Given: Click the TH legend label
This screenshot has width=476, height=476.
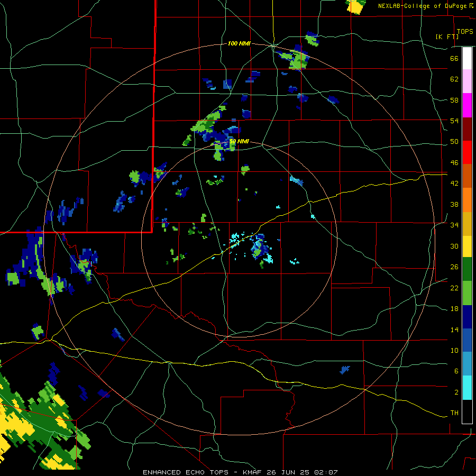Looking at the screenshot, I should pos(454,413).
